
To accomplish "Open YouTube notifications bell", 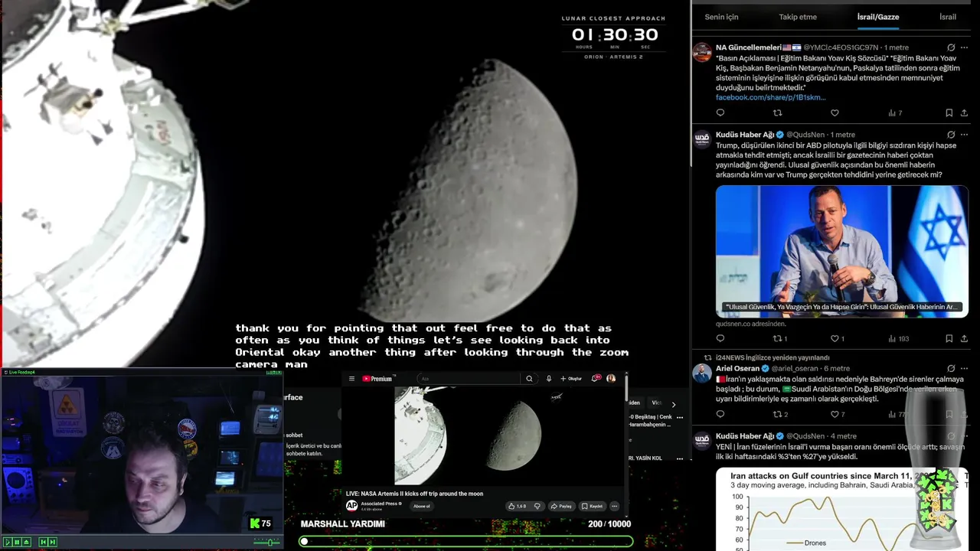I will pos(596,378).
